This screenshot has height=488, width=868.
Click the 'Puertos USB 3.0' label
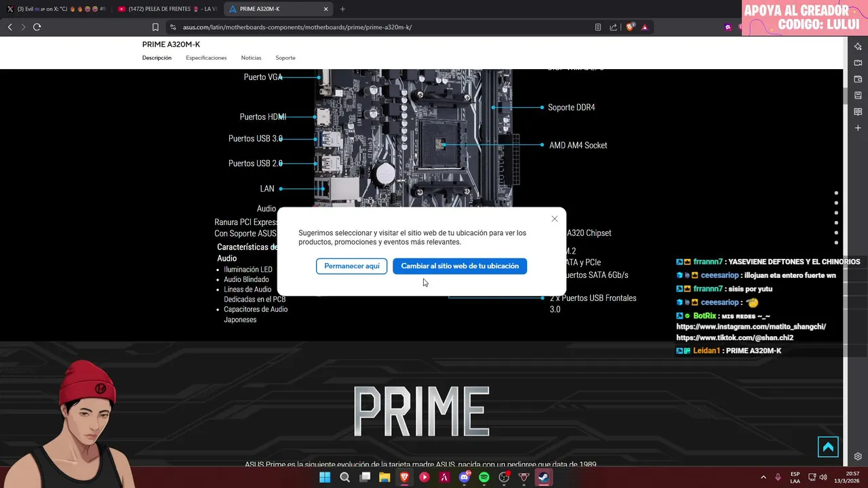256,139
